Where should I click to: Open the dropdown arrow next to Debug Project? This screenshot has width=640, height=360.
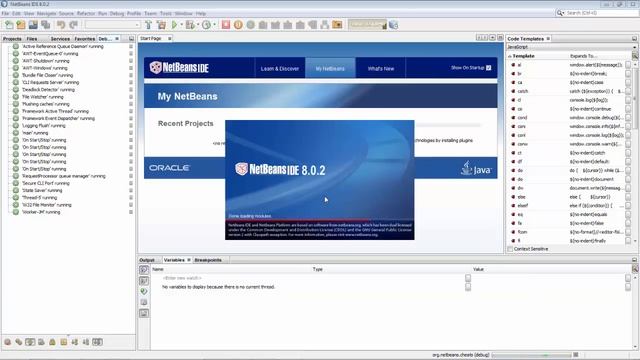[198, 25]
